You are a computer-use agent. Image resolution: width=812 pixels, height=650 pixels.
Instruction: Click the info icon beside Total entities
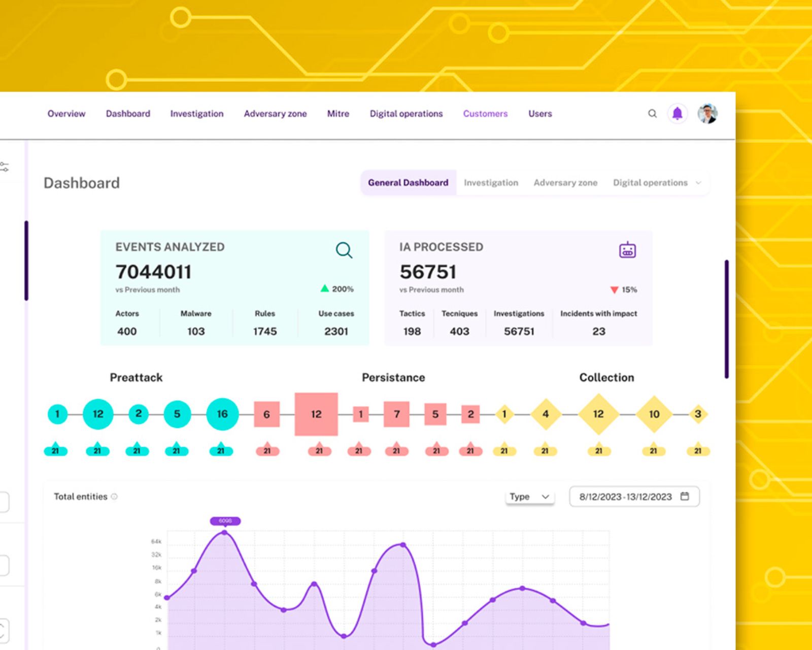pyautogui.click(x=114, y=497)
